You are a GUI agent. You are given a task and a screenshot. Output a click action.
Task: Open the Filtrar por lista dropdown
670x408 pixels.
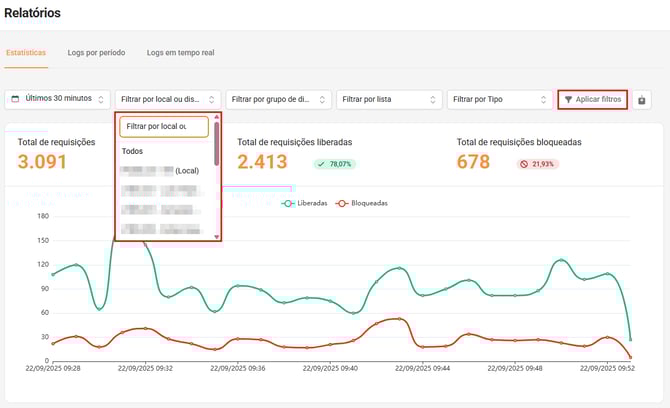(x=388, y=99)
